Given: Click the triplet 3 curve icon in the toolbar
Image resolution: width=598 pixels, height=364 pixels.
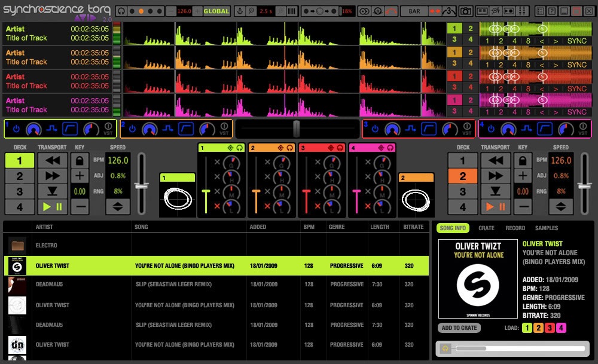Looking at the screenshot, I should click(448, 11).
